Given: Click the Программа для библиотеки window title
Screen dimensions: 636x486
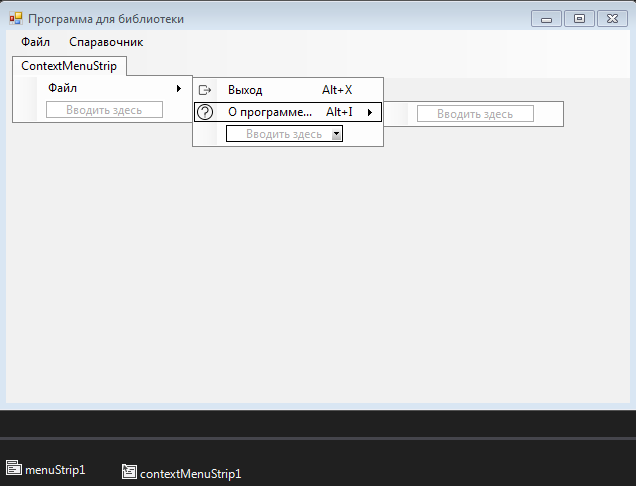Looking at the screenshot, I should click(x=106, y=19).
